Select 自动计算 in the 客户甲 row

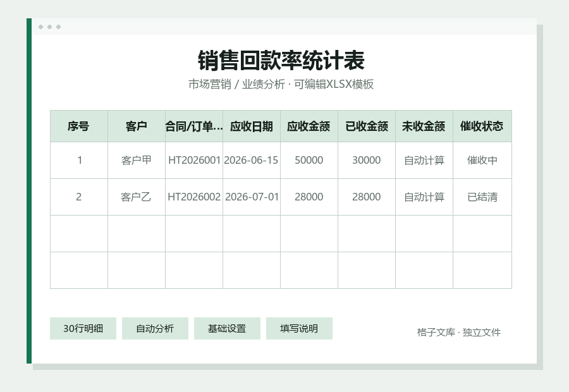tap(424, 161)
